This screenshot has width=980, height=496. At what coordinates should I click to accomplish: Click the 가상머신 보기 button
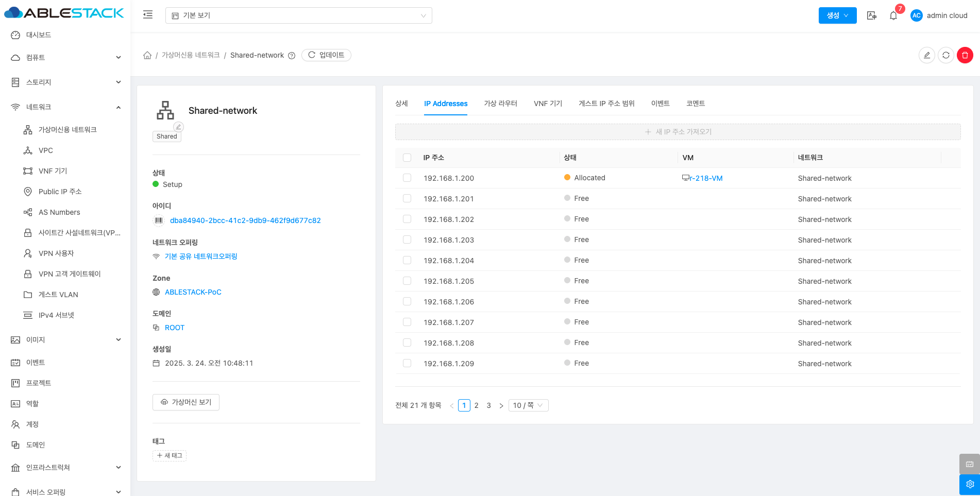(x=186, y=402)
